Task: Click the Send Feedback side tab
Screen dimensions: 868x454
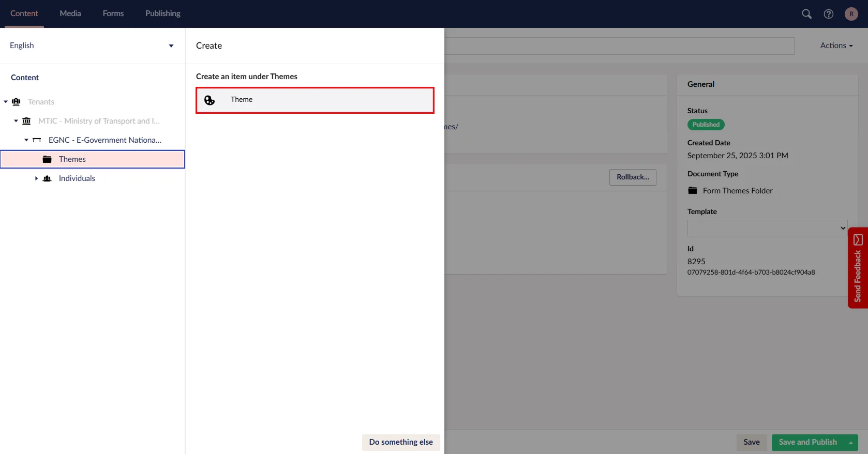Action: pyautogui.click(x=858, y=268)
